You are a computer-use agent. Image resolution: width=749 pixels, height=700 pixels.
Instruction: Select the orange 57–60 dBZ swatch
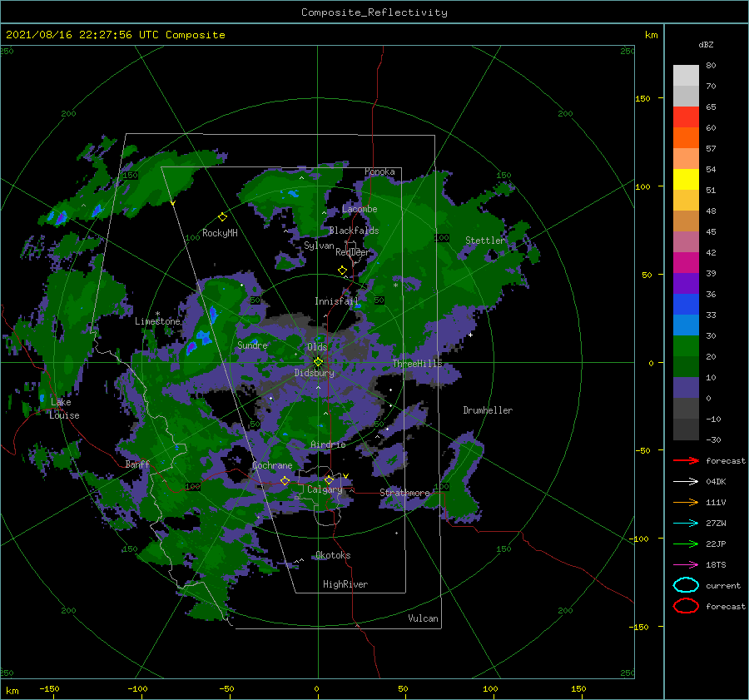coord(686,138)
